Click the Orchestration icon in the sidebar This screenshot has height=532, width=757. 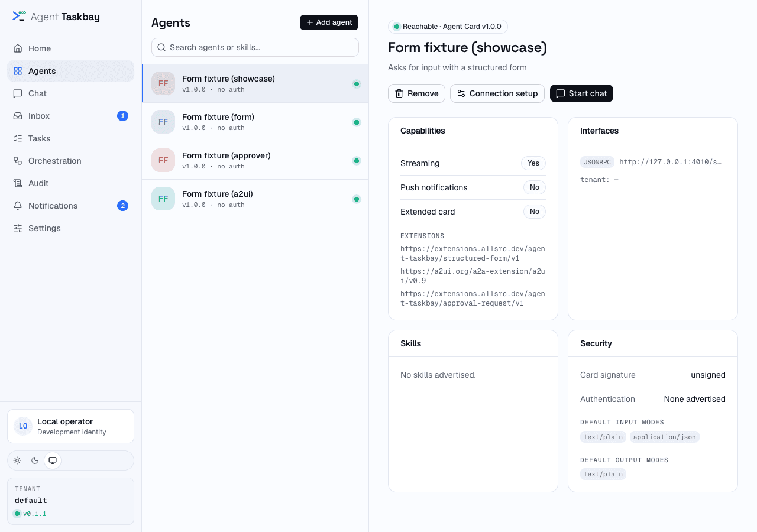pos(18,161)
